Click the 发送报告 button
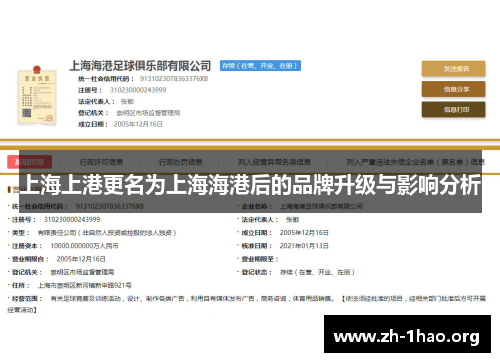Viewport: 500px width, 362px height. pyautogui.click(x=453, y=69)
